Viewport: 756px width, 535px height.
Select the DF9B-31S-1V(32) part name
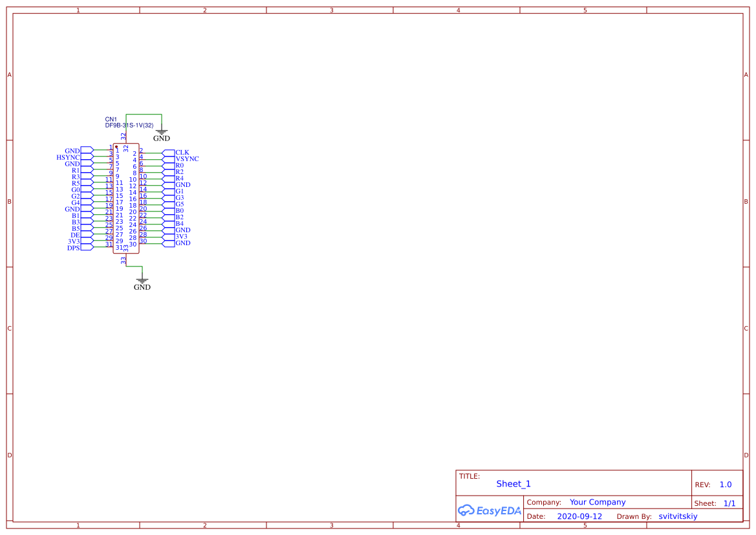click(129, 126)
